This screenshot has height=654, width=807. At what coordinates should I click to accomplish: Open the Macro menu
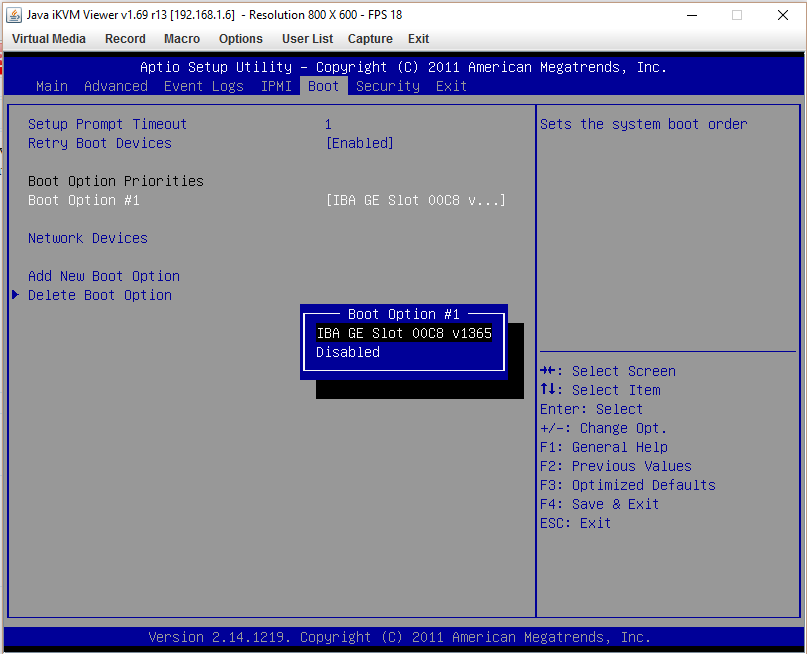[182, 39]
